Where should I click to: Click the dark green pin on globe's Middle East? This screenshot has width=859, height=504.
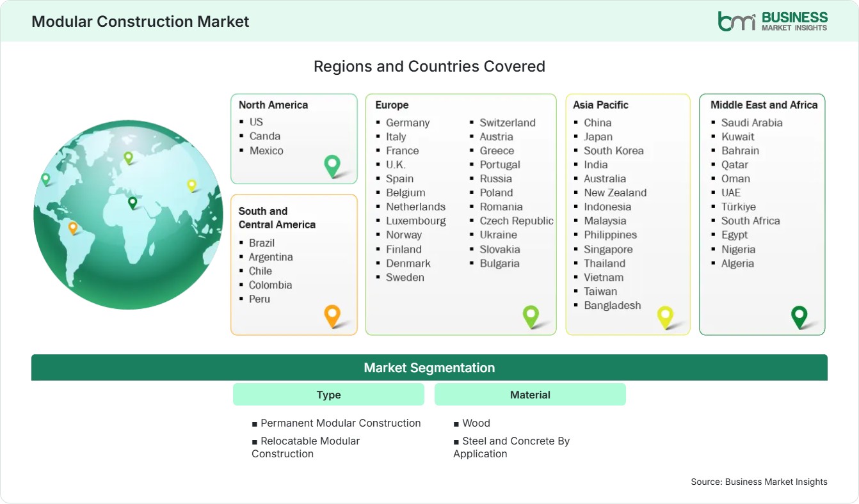coord(132,203)
